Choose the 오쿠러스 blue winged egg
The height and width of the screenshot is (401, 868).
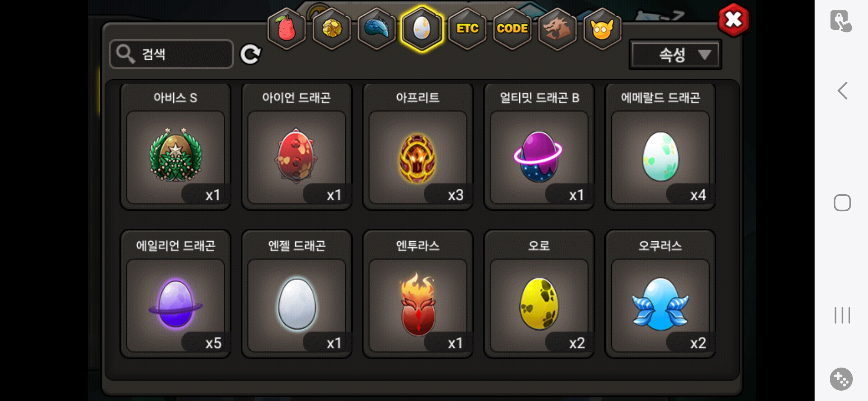[660, 294]
